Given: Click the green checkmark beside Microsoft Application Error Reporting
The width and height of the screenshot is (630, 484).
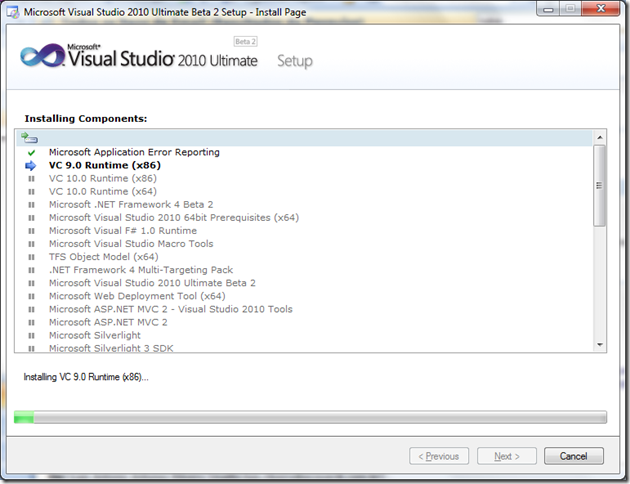Looking at the screenshot, I should click(31, 153).
